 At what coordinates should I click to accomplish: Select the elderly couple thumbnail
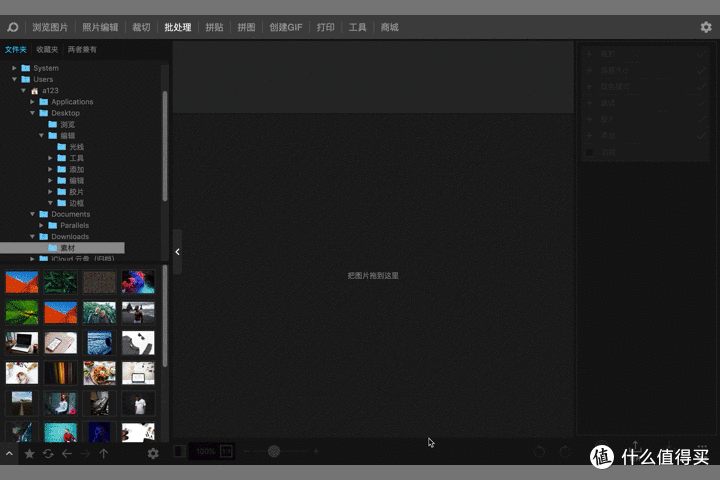pyautogui.click(x=100, y=312)
